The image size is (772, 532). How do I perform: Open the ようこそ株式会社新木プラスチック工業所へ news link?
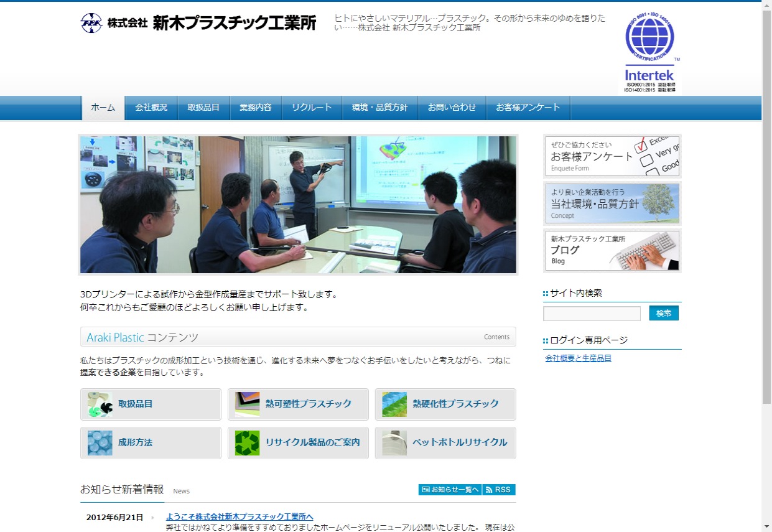click(240, 517)
